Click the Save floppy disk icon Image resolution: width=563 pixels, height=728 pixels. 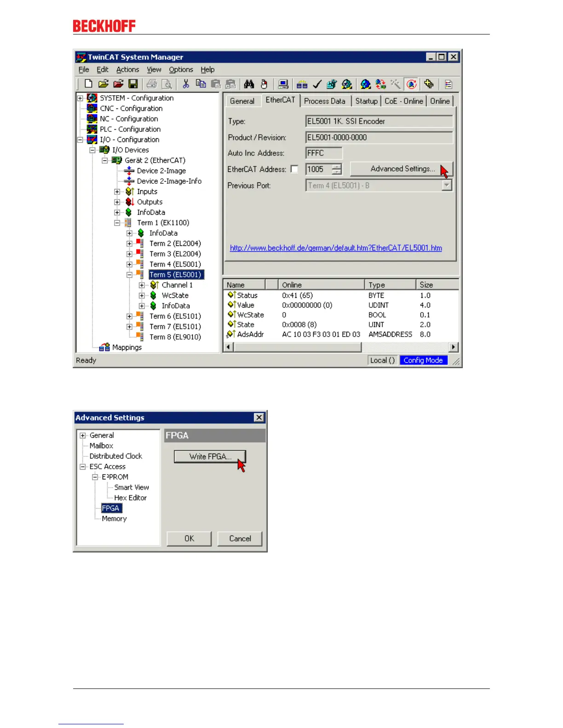133,84
